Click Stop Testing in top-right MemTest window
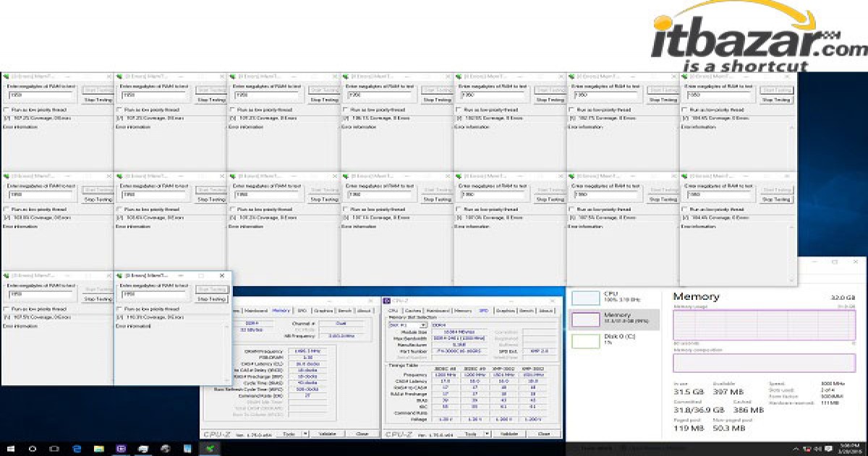Viewport: 868px width, 456px height. tap(776, 100)
